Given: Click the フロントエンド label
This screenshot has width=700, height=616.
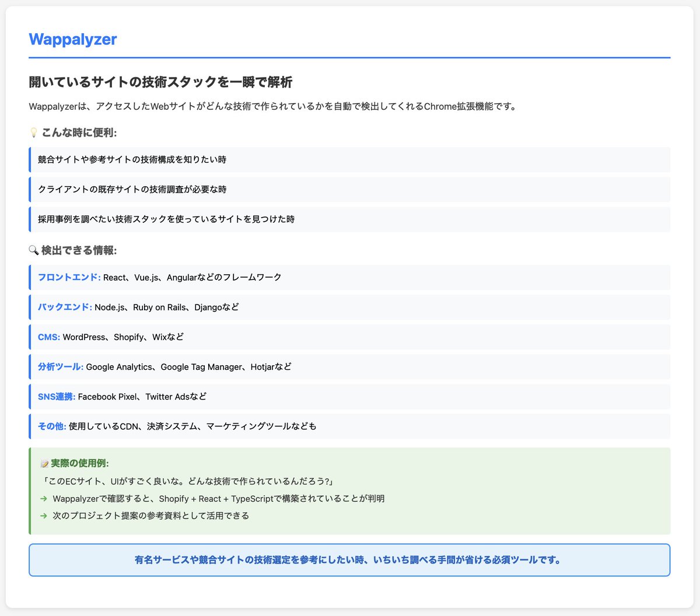Looking at the screenshot, I should tap(69, 277).
